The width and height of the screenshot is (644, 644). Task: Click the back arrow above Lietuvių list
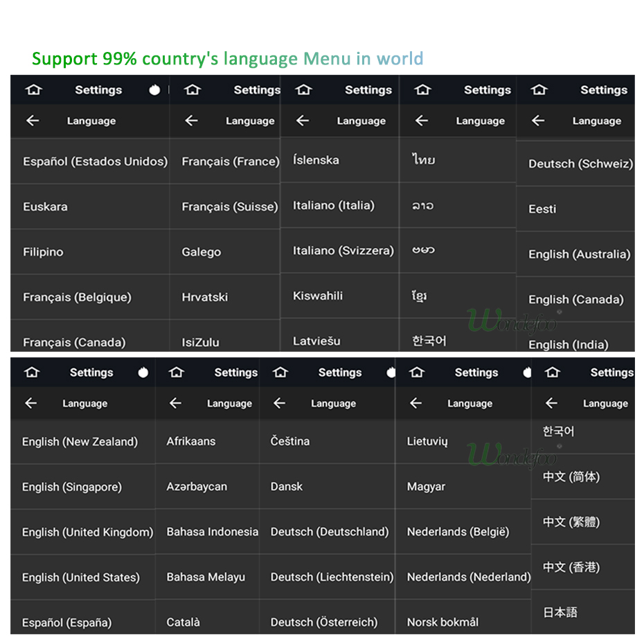(415, 403)
